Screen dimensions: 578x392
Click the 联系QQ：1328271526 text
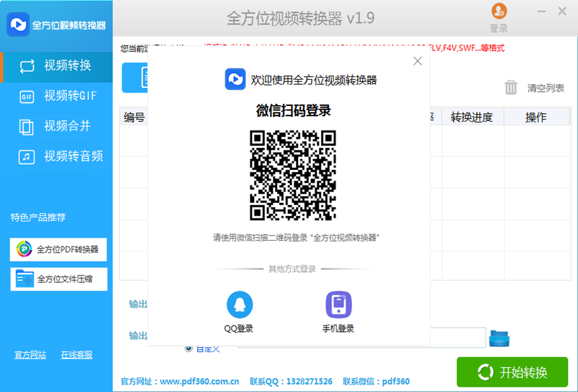[291, 381]
